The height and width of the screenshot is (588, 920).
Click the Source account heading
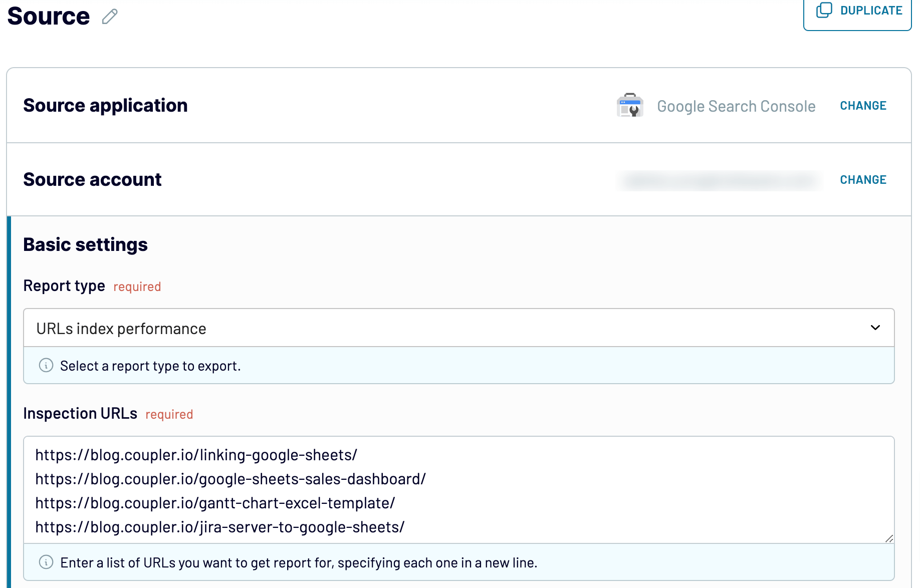pos(92,179)
